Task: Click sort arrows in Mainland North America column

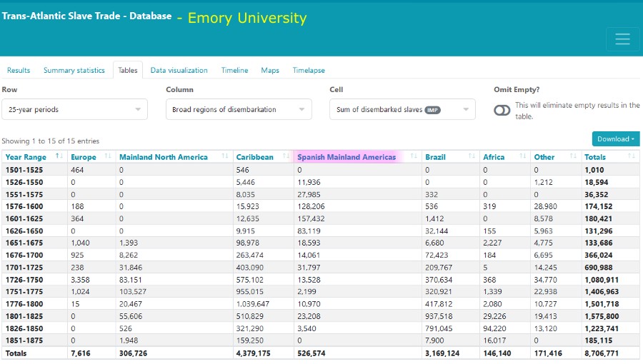Action: pos(225,157)
